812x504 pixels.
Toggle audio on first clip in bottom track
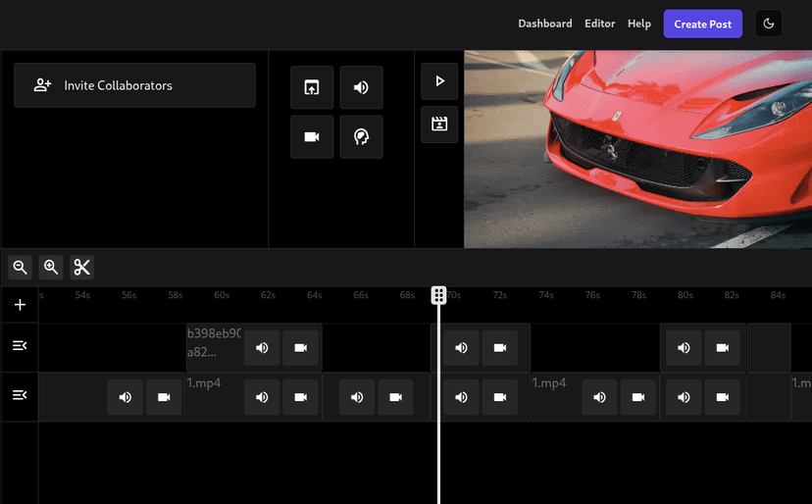point(125,397)
